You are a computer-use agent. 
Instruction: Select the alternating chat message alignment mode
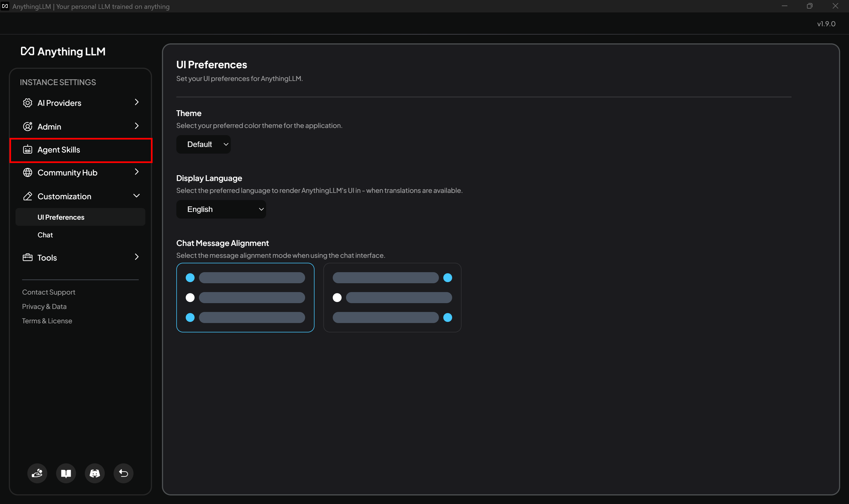pos(392,298)
